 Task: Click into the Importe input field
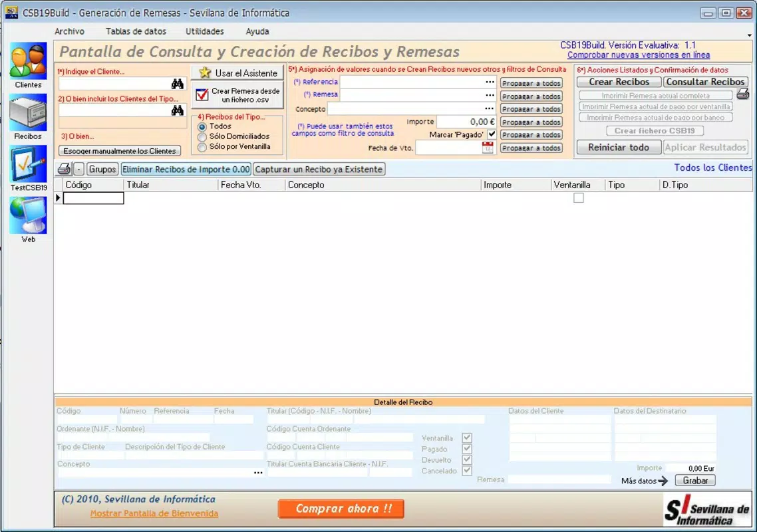click(466, 122)
